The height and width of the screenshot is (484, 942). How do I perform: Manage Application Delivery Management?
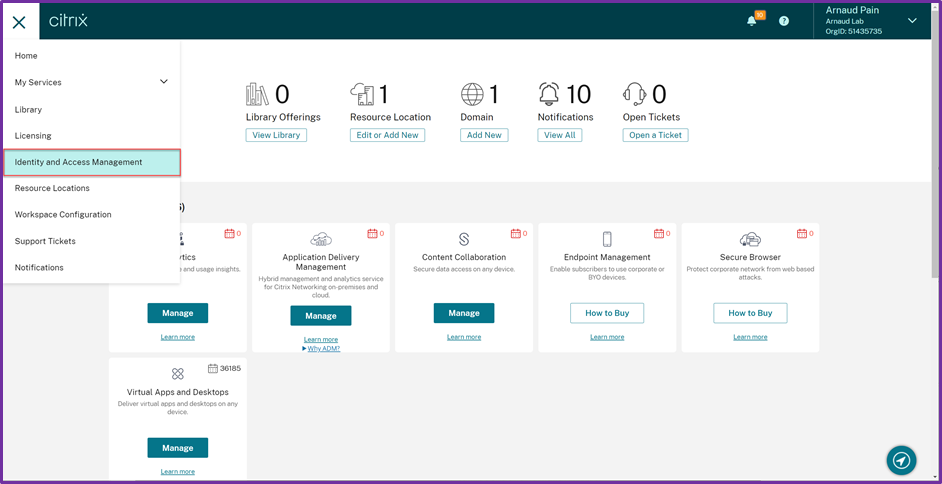coord(321,316)
